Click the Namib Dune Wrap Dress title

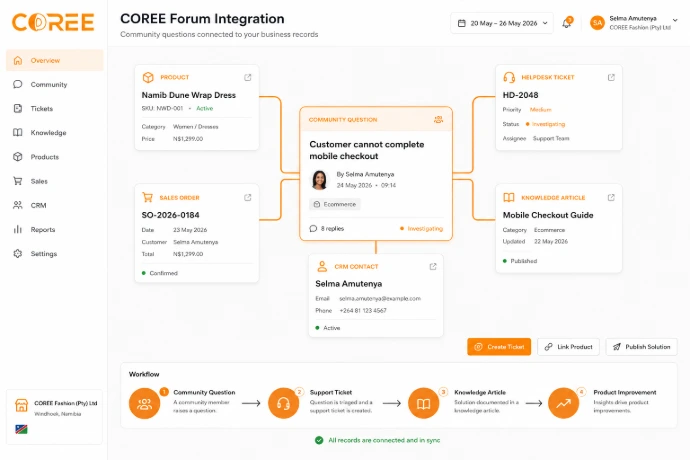coord(188,95)
